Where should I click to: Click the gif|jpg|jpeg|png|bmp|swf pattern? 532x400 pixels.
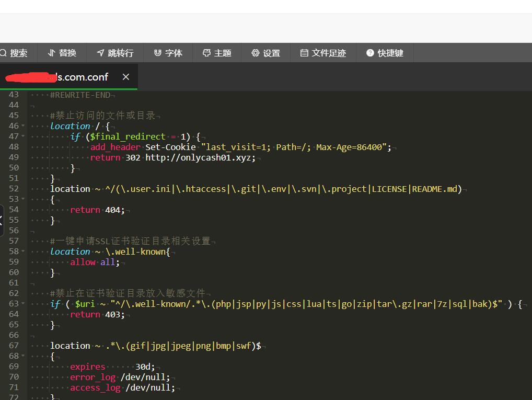191,346
